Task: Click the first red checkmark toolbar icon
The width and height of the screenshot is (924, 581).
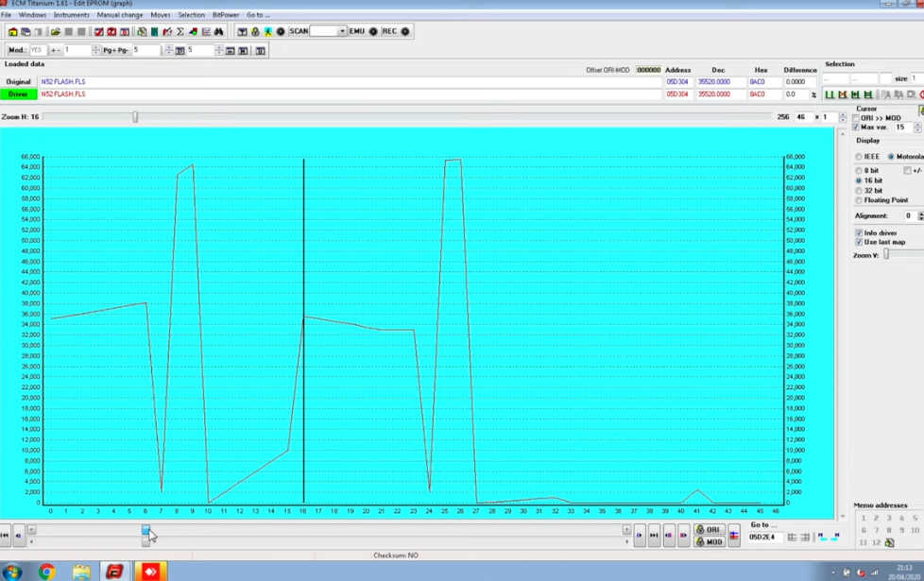Action: pos(99,32)
